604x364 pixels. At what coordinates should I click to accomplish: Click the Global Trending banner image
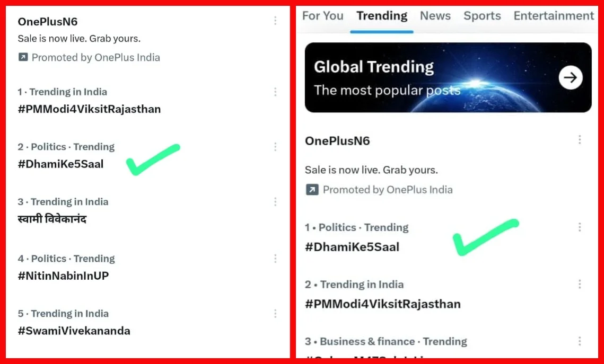click(x=448, y=77)
